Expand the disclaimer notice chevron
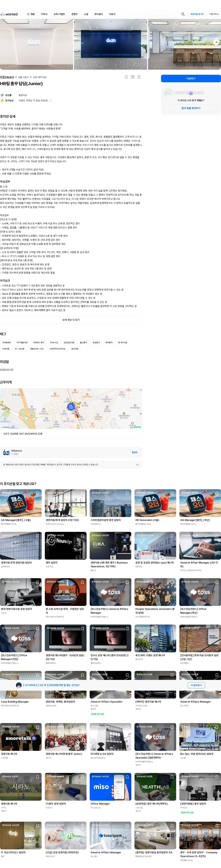Screen dimensions: 221x868 click(x=137, y=465)
